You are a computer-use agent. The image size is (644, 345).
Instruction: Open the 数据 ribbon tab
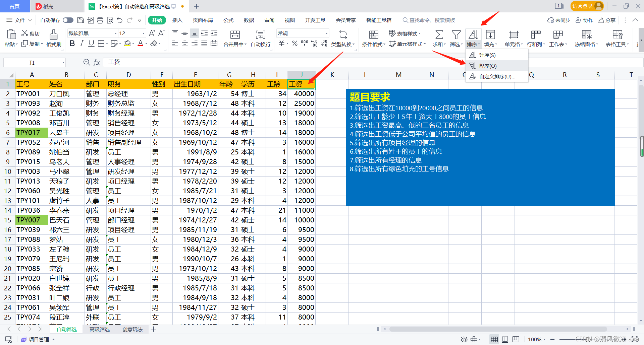[x=249, y=20]
